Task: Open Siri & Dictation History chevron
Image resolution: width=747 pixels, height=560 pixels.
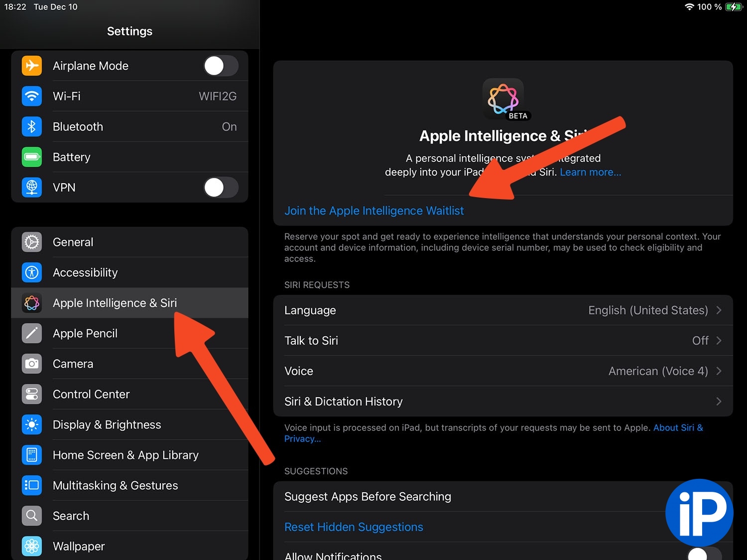Action: 719,401
